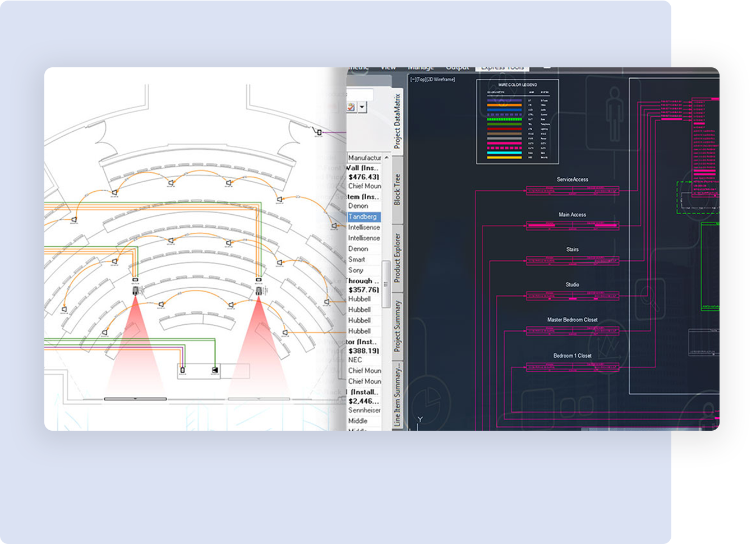
Task: Select the Smart row
Action: click(x=363, y=260)
